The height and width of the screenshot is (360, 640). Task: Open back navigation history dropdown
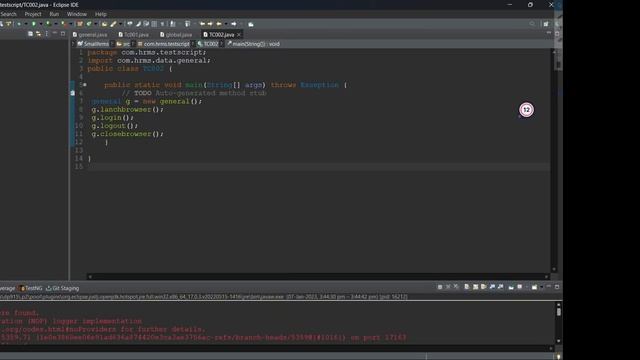(x=226, y=24)
